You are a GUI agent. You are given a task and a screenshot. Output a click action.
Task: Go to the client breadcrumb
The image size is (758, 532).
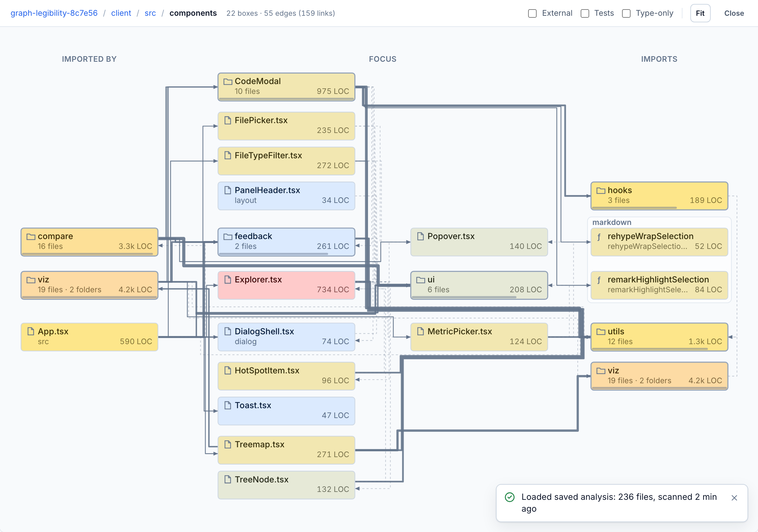click(x=121, y=13)
